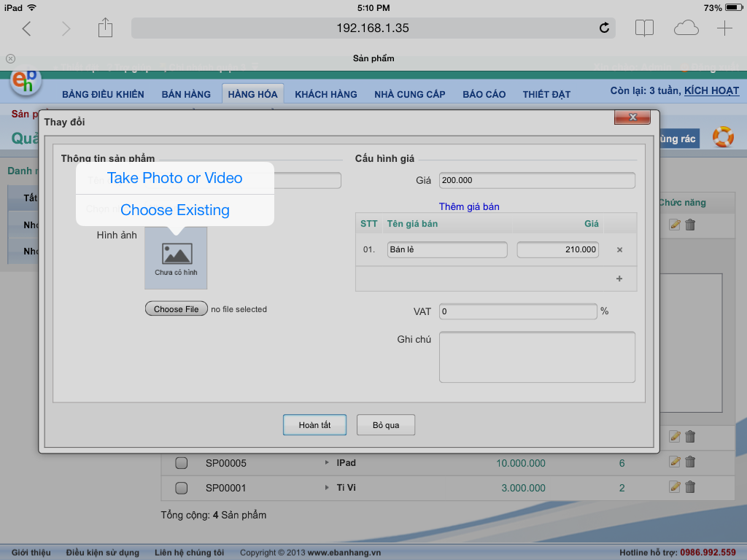This screenshot has width=747, height=560.
Task: Click the Choose File button
Action: (x=177, y=309)
